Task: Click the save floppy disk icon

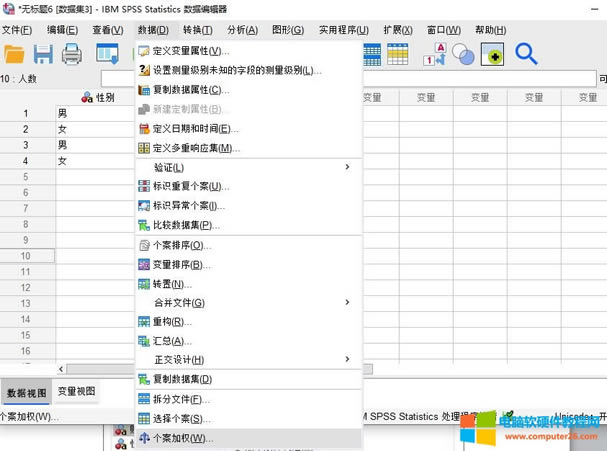Action: pyautogui.click(x=43, y=54)
